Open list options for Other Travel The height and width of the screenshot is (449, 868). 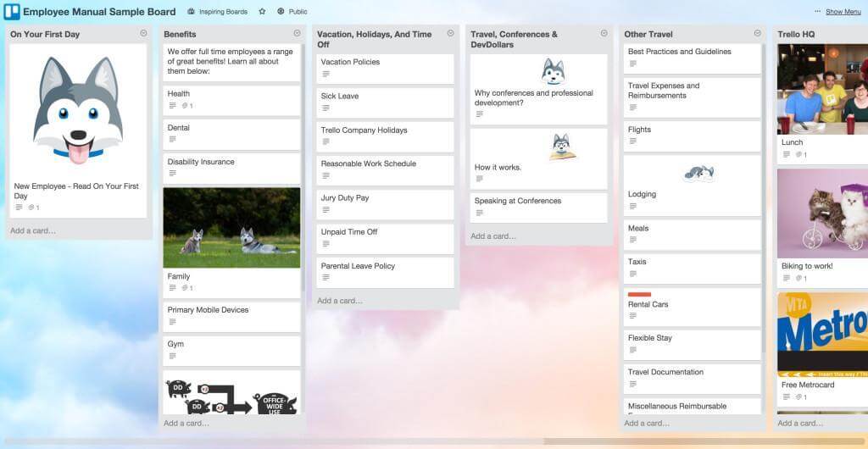point(757,33)
